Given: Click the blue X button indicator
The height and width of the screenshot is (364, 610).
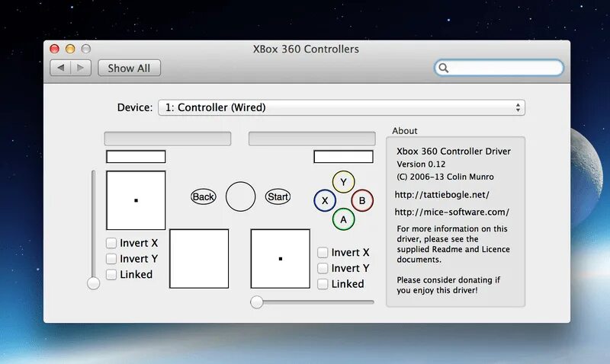Looking at the screenshot, I should tap(325, 200).
